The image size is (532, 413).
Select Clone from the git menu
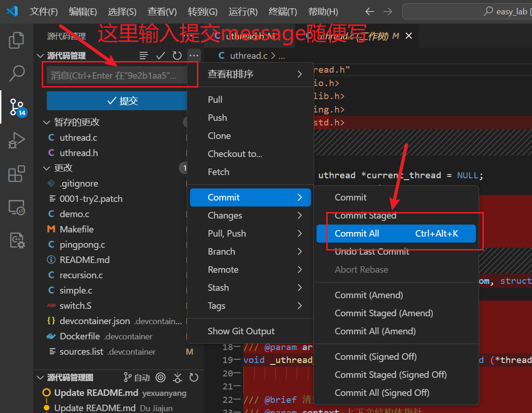[x=250, y=136]
